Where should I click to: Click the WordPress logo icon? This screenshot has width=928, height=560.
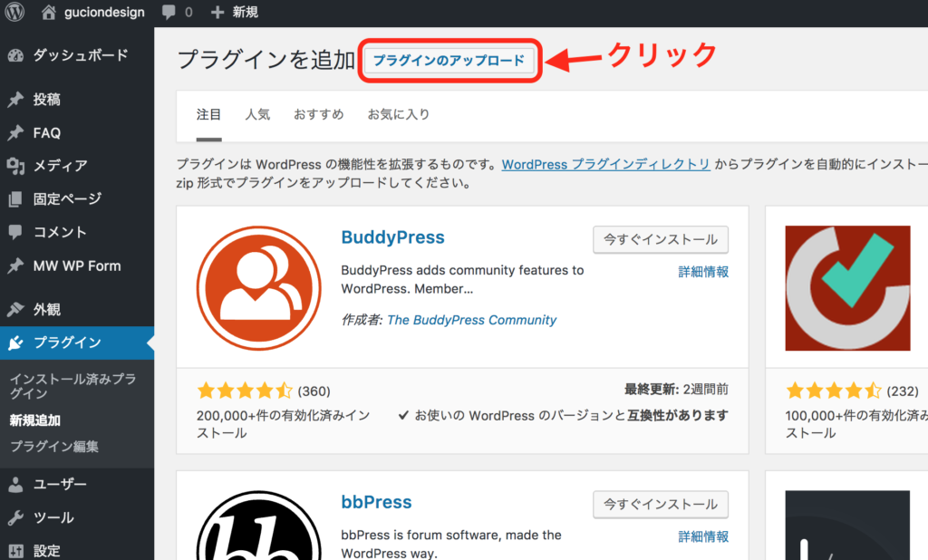pos(16,13)
